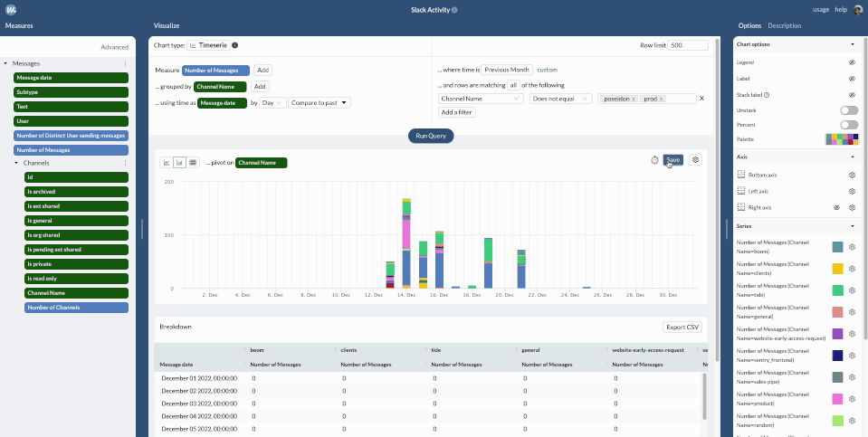Image resolution: width=868 pixels, height=437 pixels.
Task: Enable the Unstack switch
Action: [849, 110]
